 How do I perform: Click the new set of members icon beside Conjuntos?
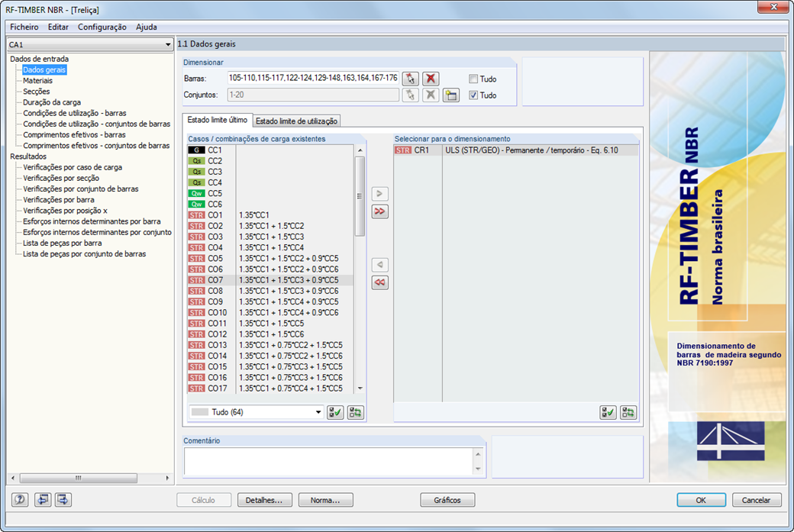point(450,95)
